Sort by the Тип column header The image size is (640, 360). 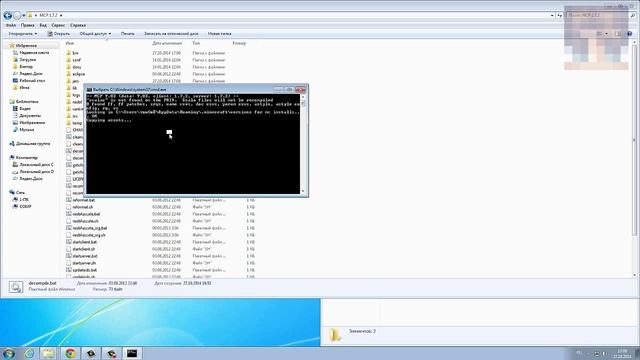tap(196, 43)
